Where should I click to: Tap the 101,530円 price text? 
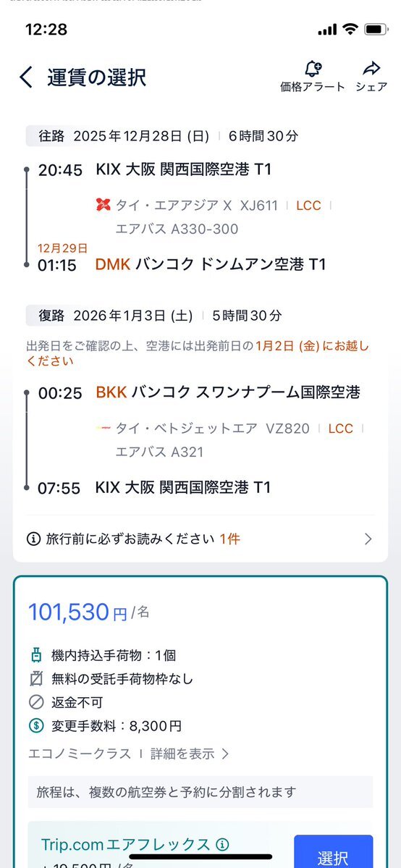click(x=77, y=612)
